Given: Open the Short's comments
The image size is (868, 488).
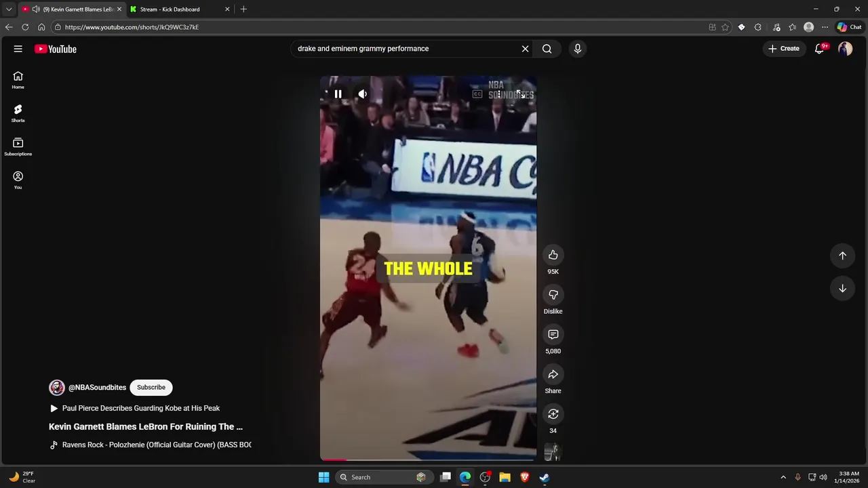Looking at the screenshot, I should (553, 335).
